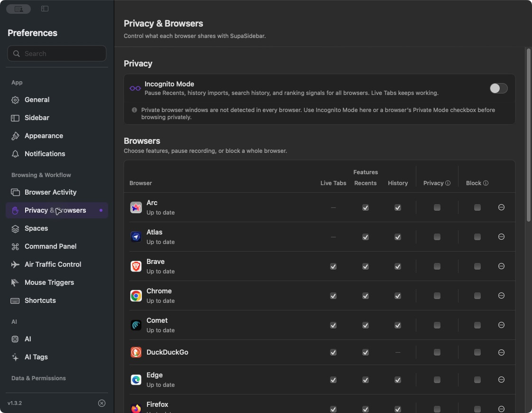Check the Block checkbox for Arc
The width and height of the screenshot is (532, 413).
(x=477, y=207)
